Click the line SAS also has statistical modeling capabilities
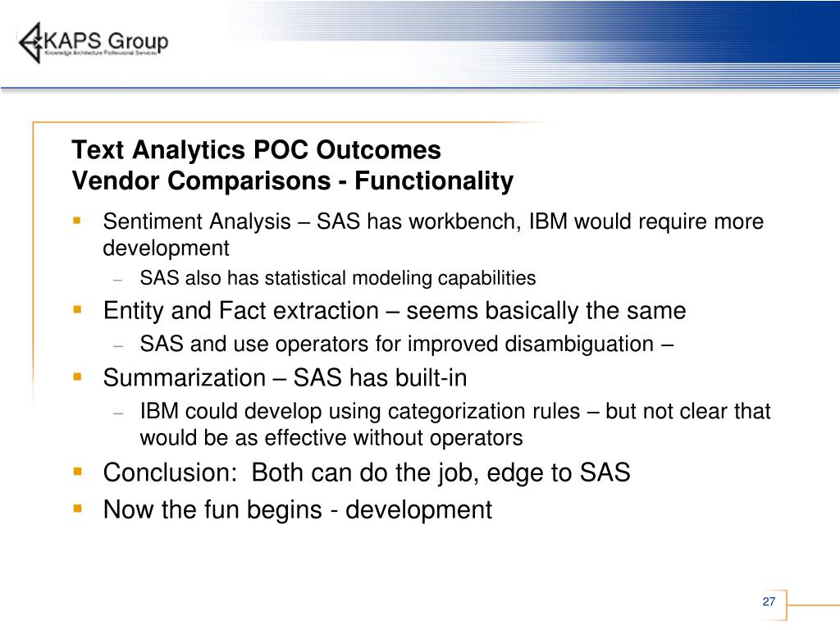Image resolution: width=840 pixels, height=630 pixels. 337,278
